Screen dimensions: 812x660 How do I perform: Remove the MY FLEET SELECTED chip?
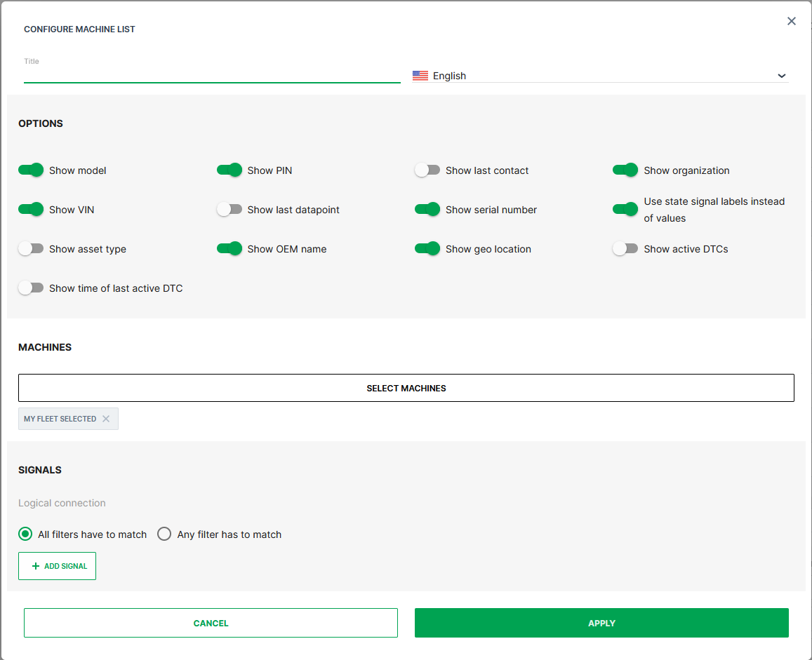click(x=106, y=418)
